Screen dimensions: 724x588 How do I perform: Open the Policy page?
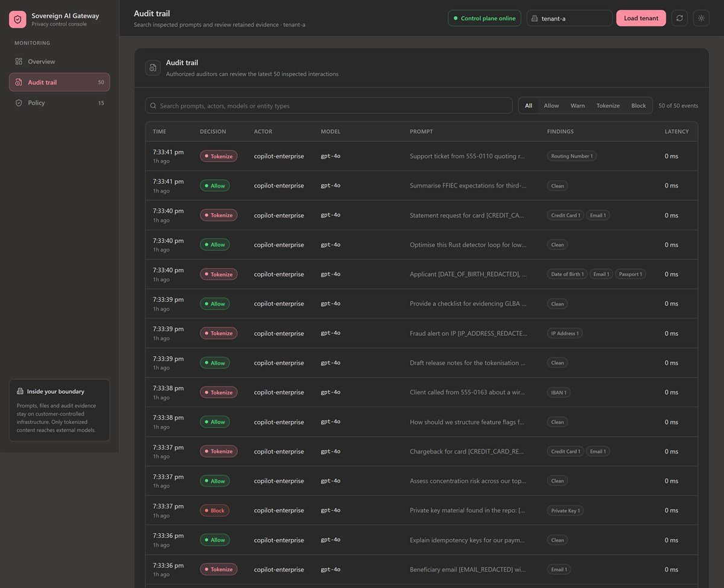pos(59,103)
